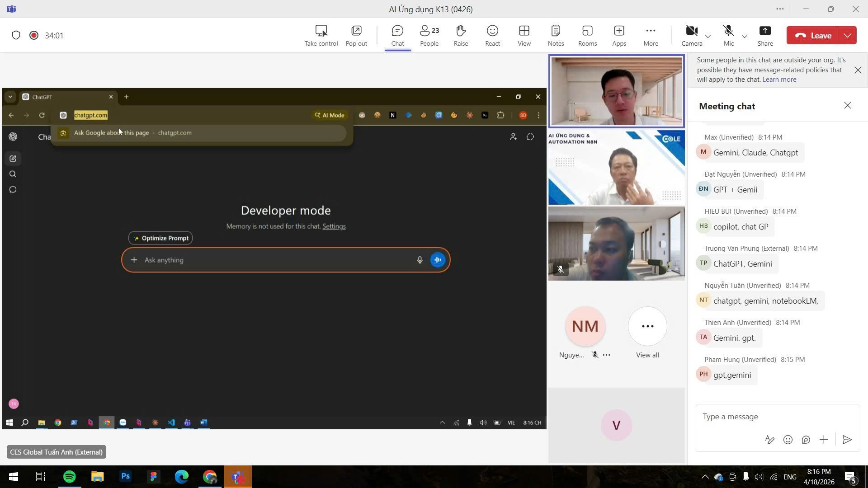Open the More actions menu

(651, 35)
